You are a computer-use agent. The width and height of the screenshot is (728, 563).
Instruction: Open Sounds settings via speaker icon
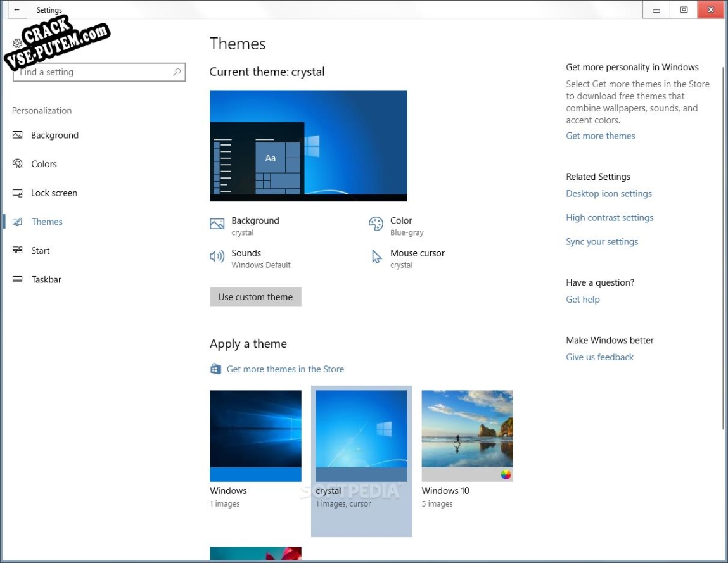coord(217,256)
